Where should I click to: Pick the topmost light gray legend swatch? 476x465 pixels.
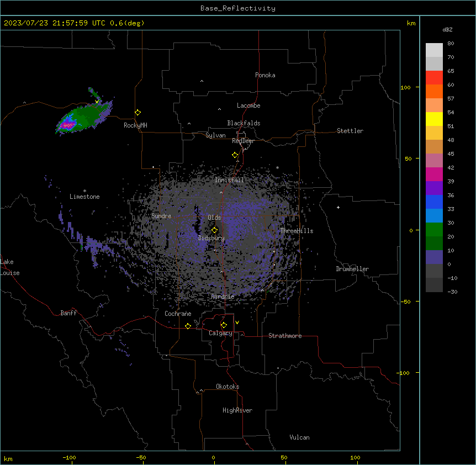434,50
